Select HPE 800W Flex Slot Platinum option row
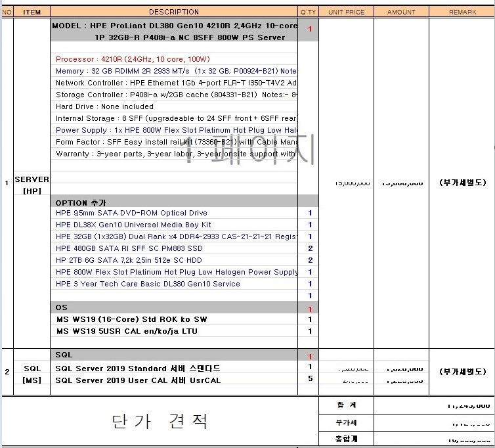495x448 pixels. coord(174,272)
